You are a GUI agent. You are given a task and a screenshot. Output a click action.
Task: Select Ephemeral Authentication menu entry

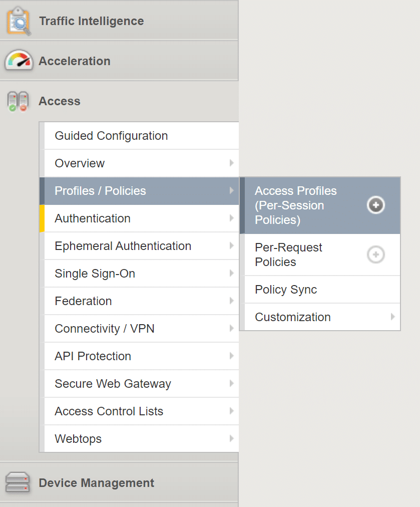pyautogui.click(x=123, y=246)
